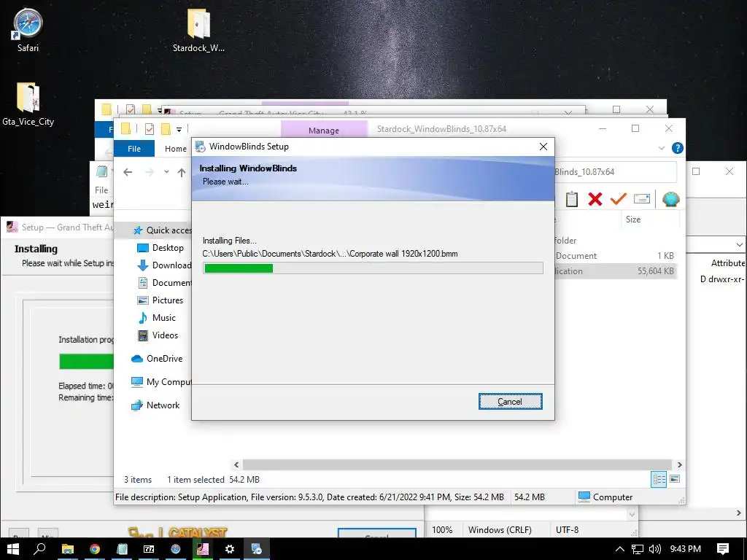The height and width of the screenshot is (560, 747).
Task: Click the GTA Setup installation progress bar
Action: click(x=86, y=362)
